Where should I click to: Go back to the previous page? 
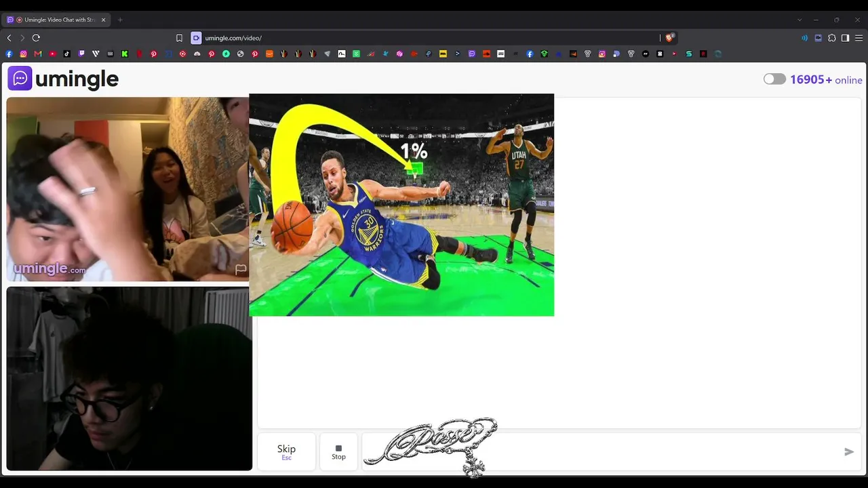pyautogui.click(x=9, y=38)
